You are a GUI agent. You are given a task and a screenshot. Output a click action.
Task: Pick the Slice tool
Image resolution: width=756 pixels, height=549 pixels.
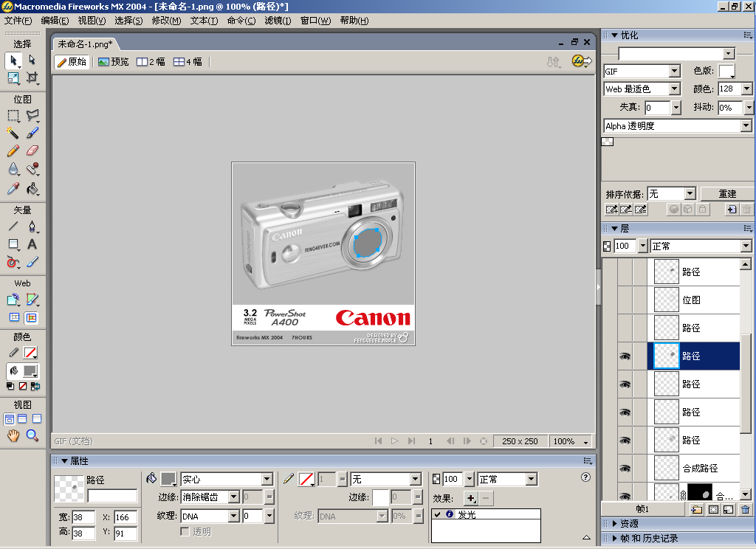point(32,300)
